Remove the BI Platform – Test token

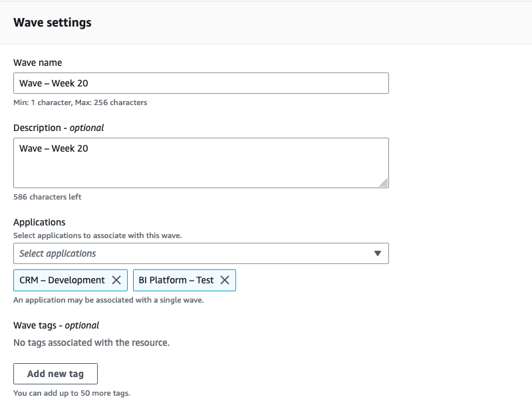[225, 280]
